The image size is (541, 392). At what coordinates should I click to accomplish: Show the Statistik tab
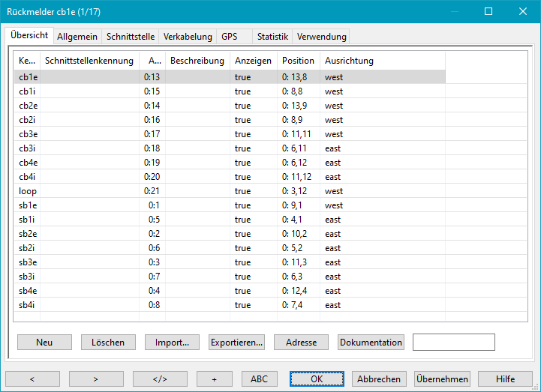[272, 36]
